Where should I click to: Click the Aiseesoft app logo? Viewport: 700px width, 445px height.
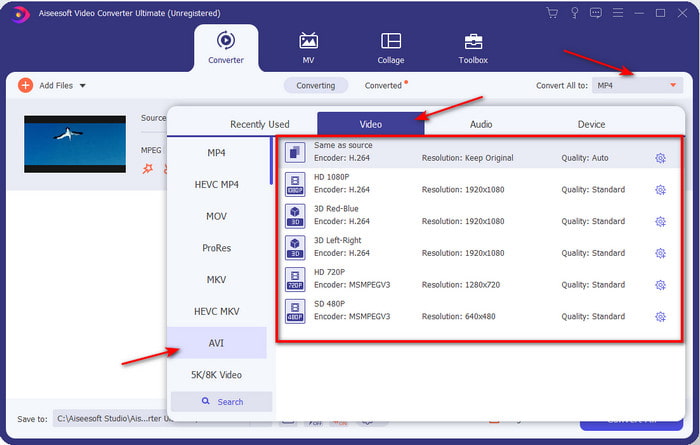[x=20, y=14]
